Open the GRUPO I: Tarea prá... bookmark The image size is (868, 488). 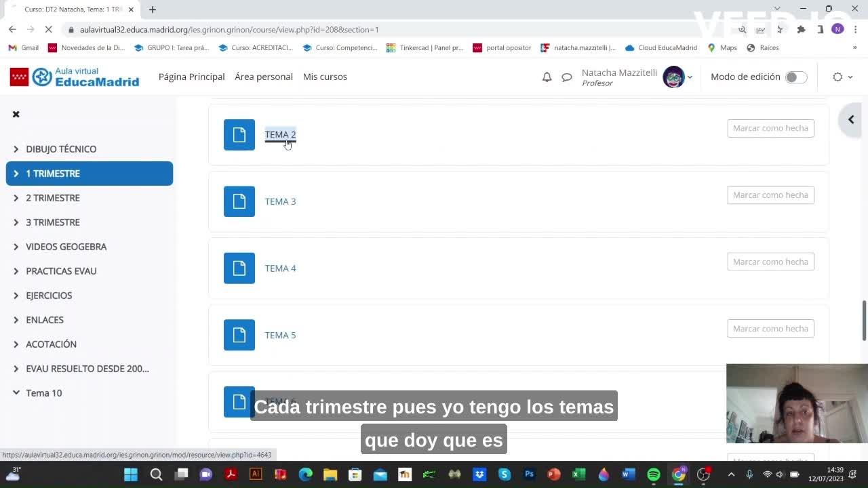(172, 48)
